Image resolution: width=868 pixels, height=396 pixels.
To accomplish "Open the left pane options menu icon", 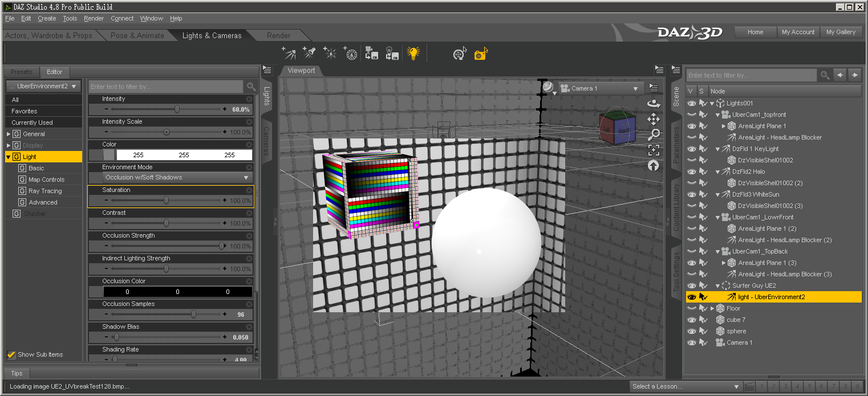I will [x=266, y=70].
